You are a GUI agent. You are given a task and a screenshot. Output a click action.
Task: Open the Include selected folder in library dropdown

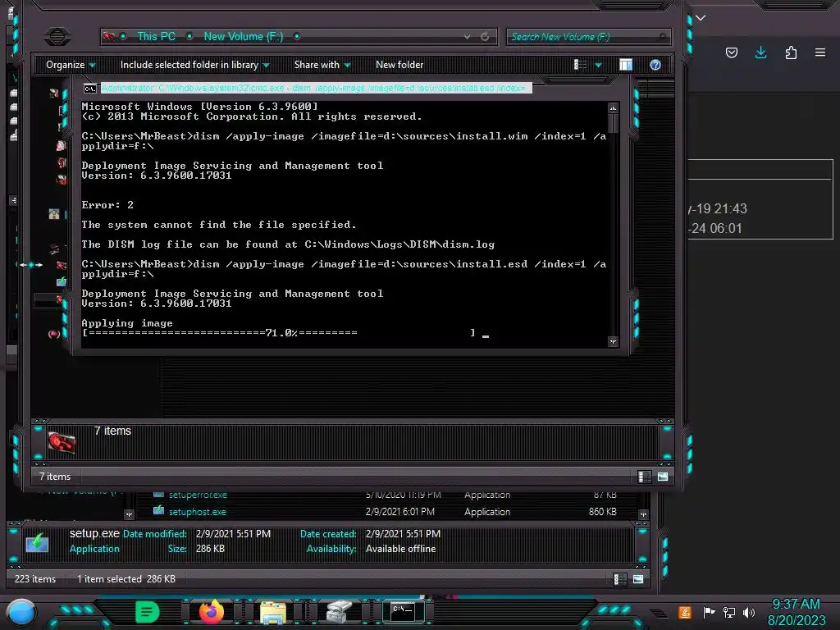tap(195, 65)
